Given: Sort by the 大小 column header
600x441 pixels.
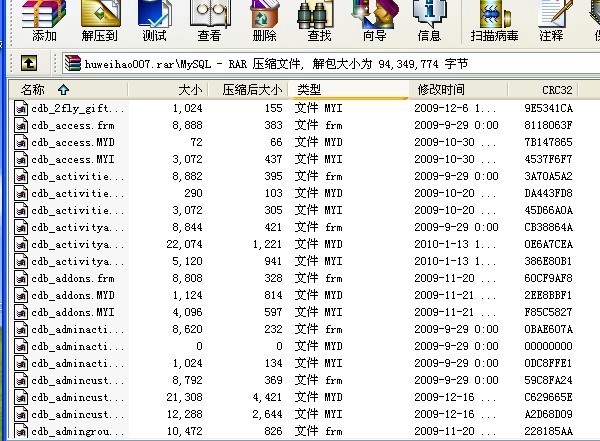Looking at the screenshot, I should point(168,90).
